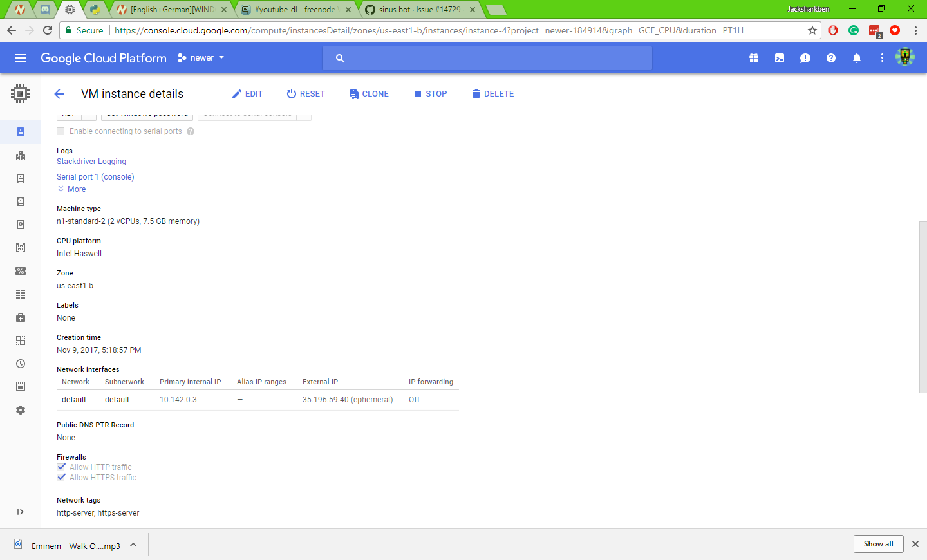Click the EDIT button
This screenshot has height=560, width=927.
(247, 94)
